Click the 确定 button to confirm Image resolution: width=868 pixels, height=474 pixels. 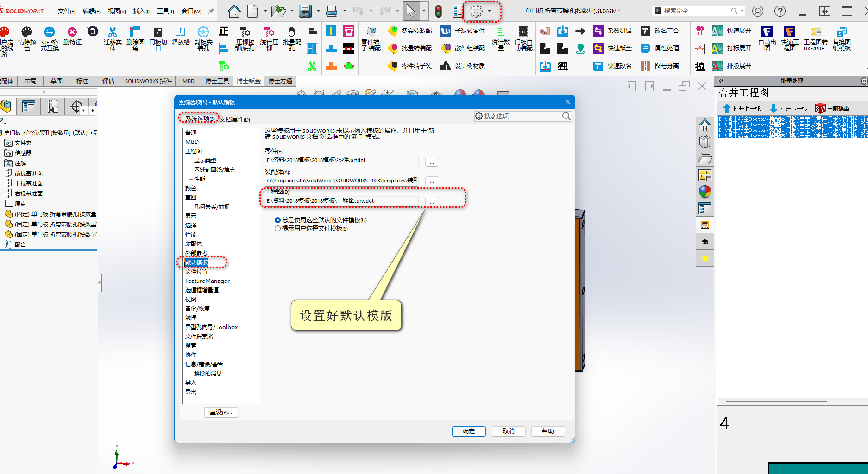(x=468, y=431)
